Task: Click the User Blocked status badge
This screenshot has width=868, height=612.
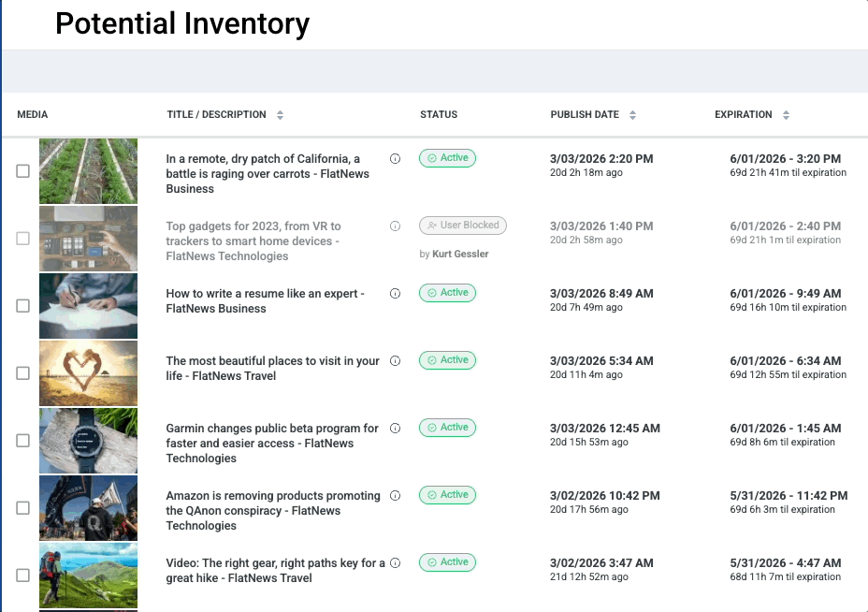Action: coord(463,226)
